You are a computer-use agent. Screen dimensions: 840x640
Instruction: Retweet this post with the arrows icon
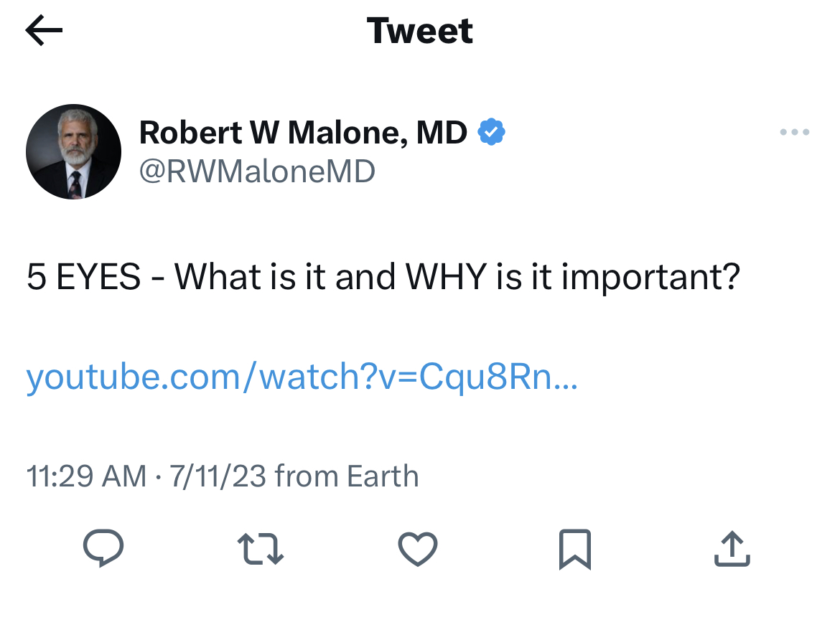pyautogui.click(x=261, y=549)
